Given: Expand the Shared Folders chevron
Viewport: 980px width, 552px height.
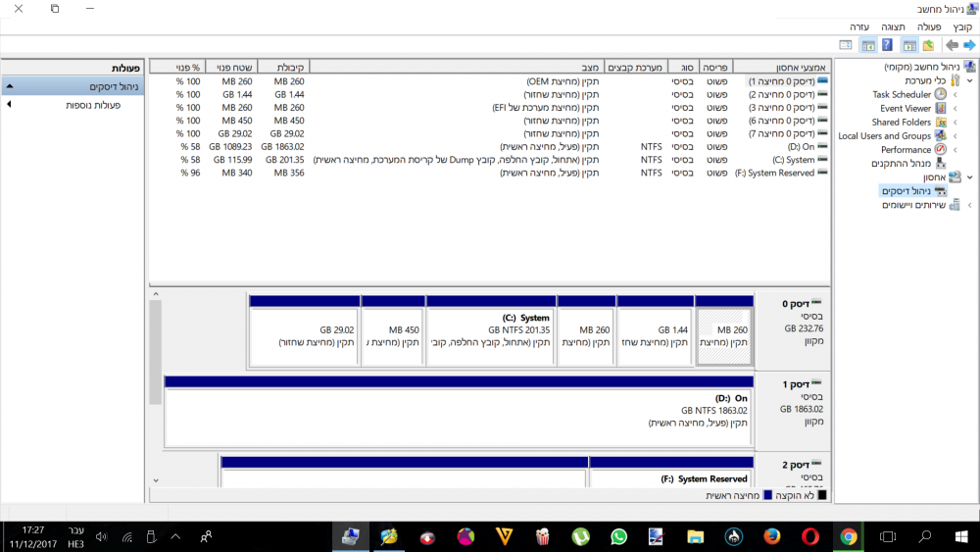Looking at the screenshot, I should tap(955, 122).
